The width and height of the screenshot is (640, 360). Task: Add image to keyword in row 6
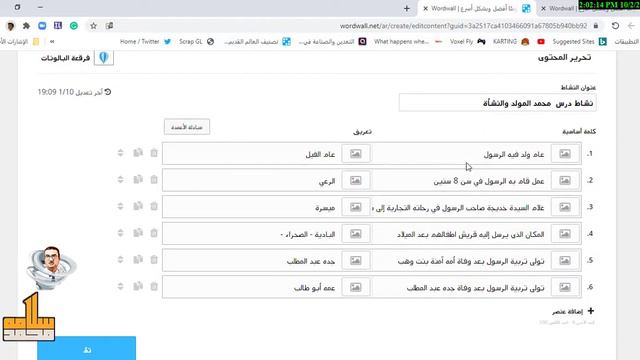[x=565, y=287]
